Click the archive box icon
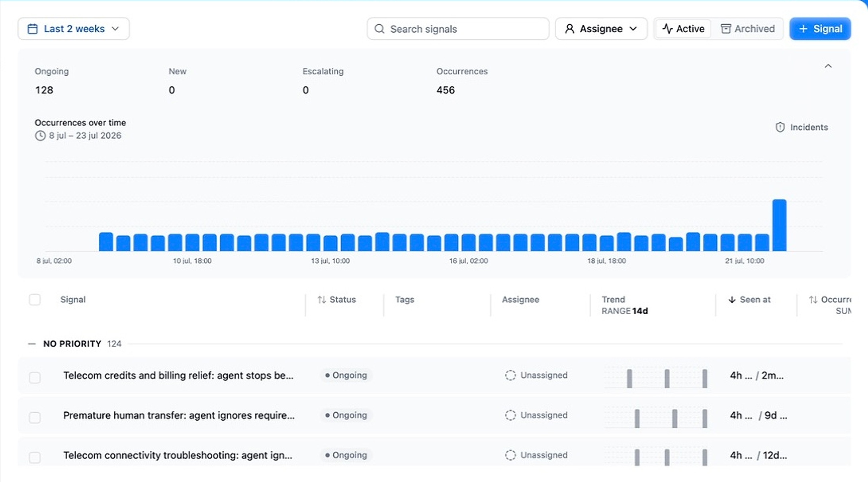The height and width of the screenshot is (482, 868). click(725, 29)
